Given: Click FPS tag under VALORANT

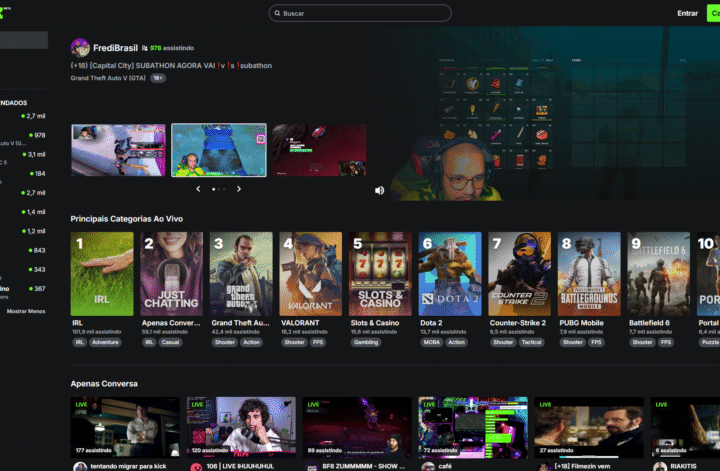Looking at the screenshot, I should tap(318, 342).
